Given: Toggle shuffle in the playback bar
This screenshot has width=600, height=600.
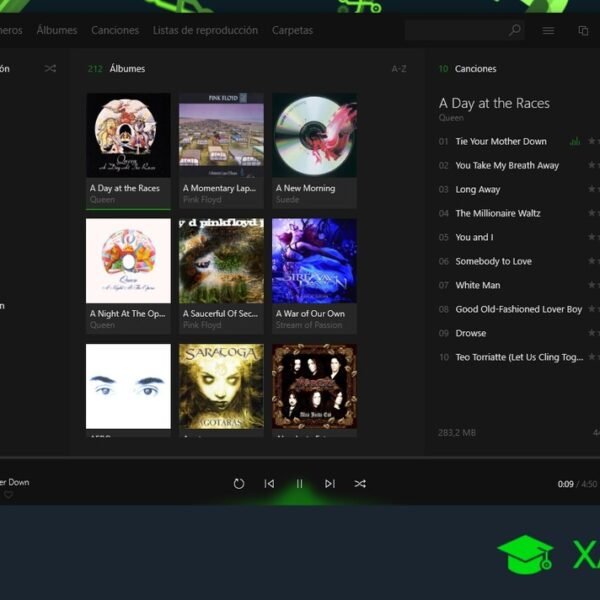Looking at the screenshot, I should pos(360,484).
